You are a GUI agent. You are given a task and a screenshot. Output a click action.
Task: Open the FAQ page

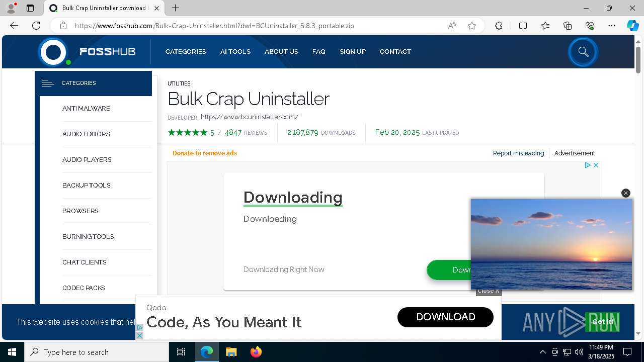click(x=319, y=52)
